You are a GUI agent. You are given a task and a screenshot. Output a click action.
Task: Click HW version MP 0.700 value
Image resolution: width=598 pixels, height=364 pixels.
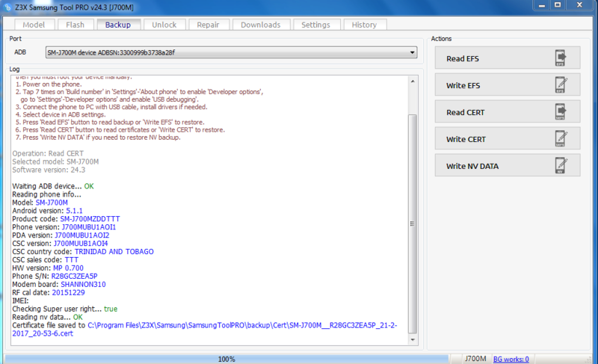pyautogui.click(x=68, y=268)
